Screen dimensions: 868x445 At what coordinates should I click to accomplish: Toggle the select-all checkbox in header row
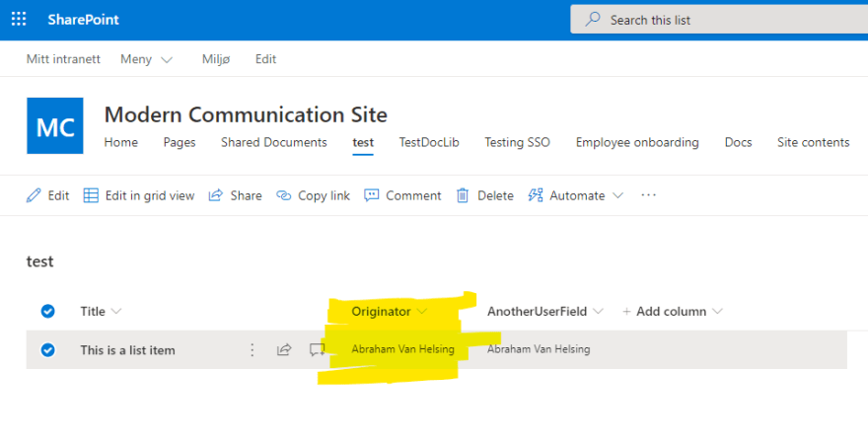coord(47,312)
